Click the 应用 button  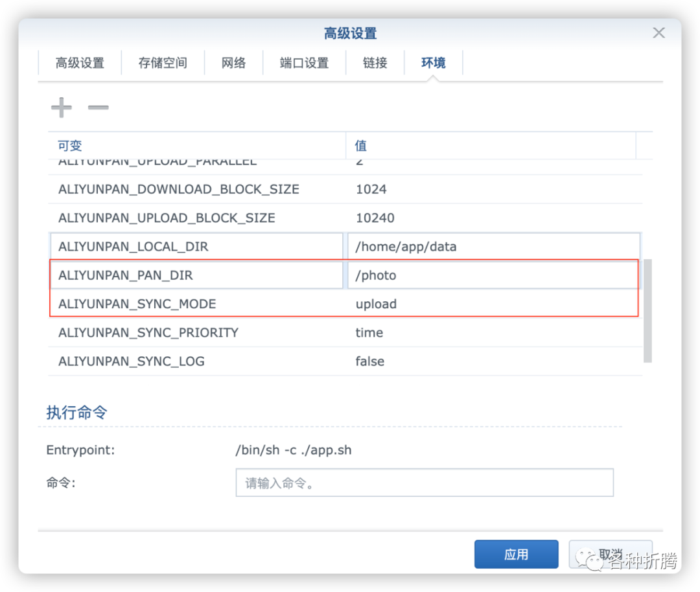(x=516, y=554)
